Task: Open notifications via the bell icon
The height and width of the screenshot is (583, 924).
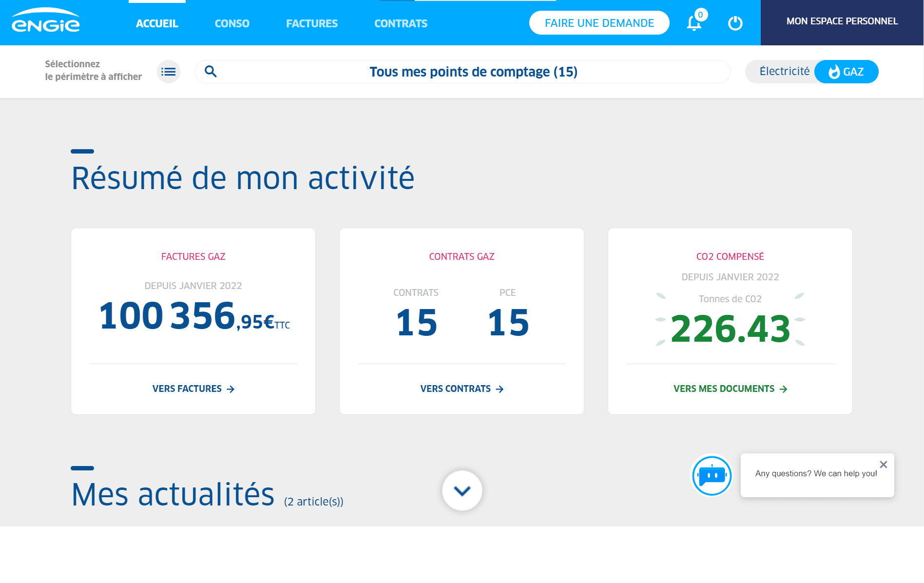Action: coord(694,22)
